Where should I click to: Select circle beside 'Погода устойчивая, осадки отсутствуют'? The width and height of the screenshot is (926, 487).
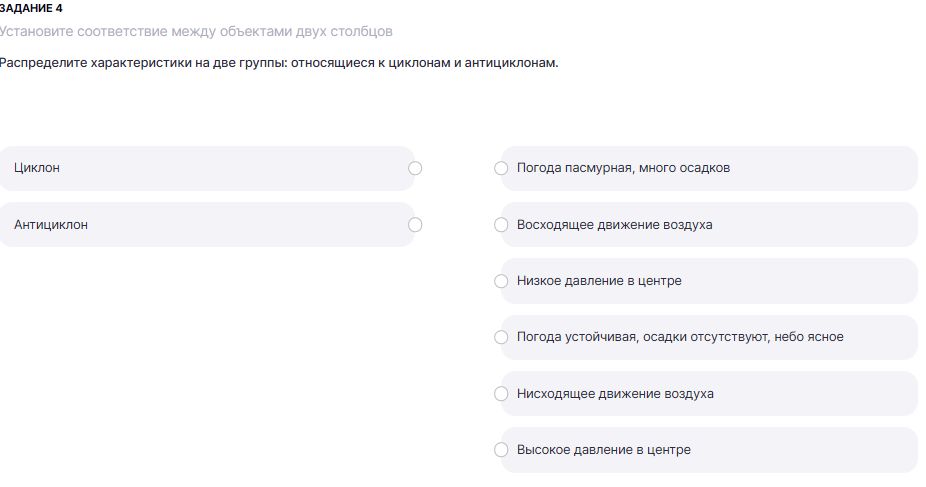coord(502,337)
